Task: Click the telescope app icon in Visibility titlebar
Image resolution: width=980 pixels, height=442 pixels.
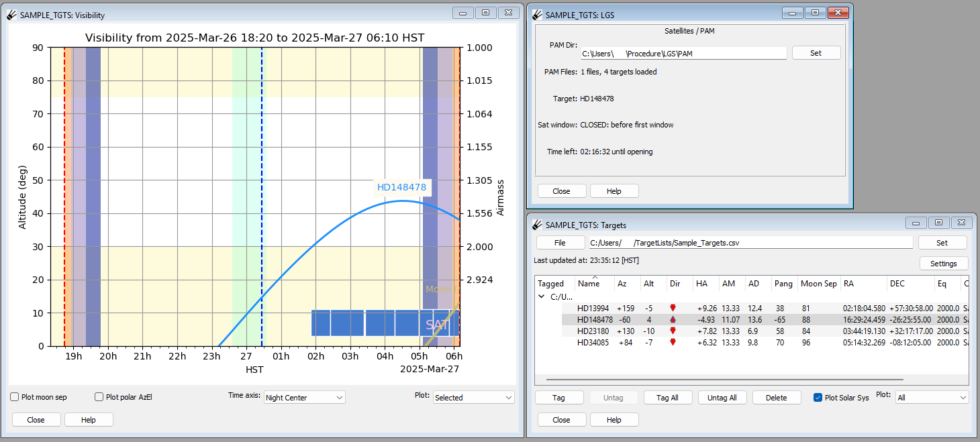Action: pyautogui.click(x=12, y=14)
